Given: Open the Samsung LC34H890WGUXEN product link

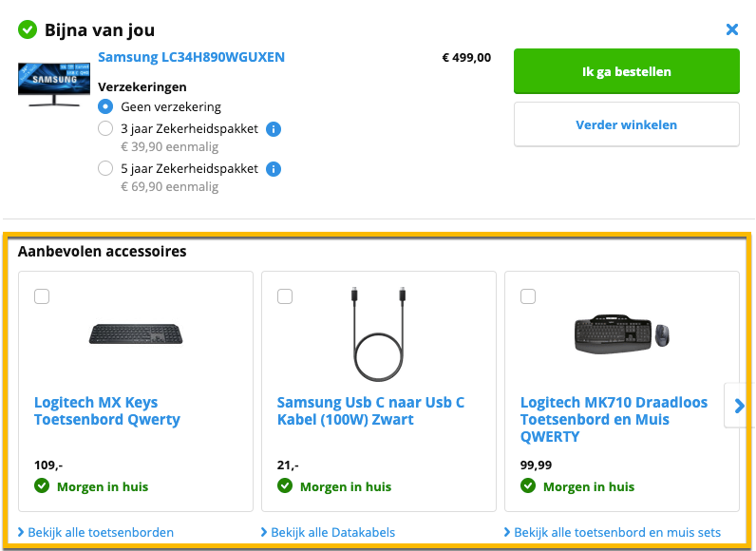Looking at the screenshot, I should [191, 57].
